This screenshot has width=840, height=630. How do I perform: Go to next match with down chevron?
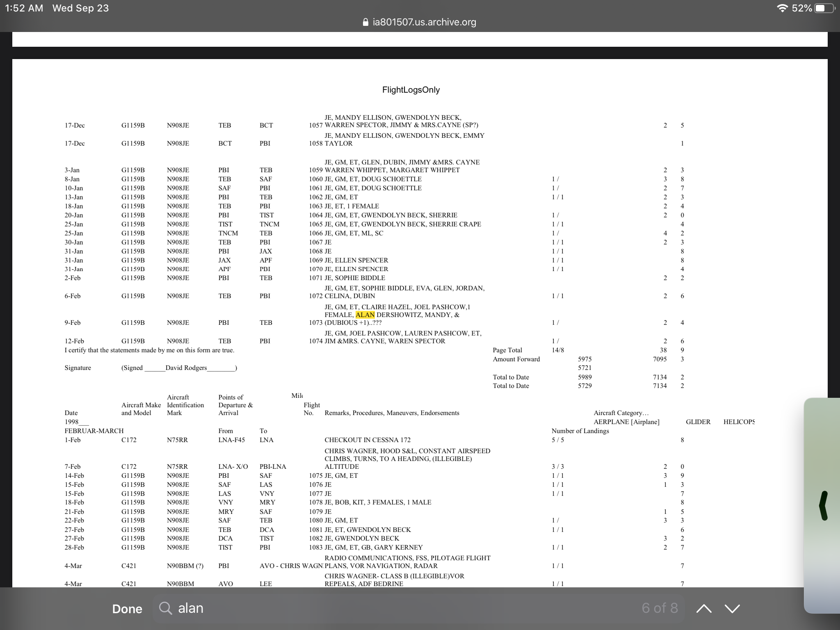point(733,609)
